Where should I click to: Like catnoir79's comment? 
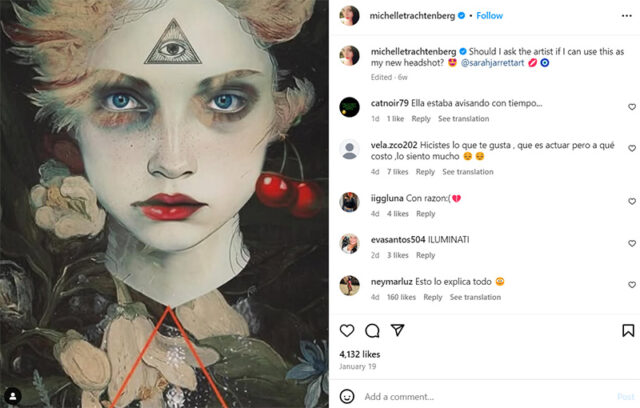click(631, 107)
